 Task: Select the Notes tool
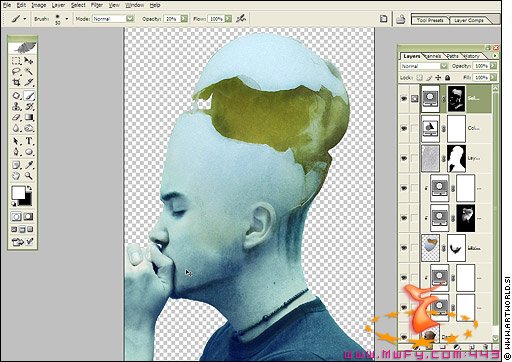point(16,165)
